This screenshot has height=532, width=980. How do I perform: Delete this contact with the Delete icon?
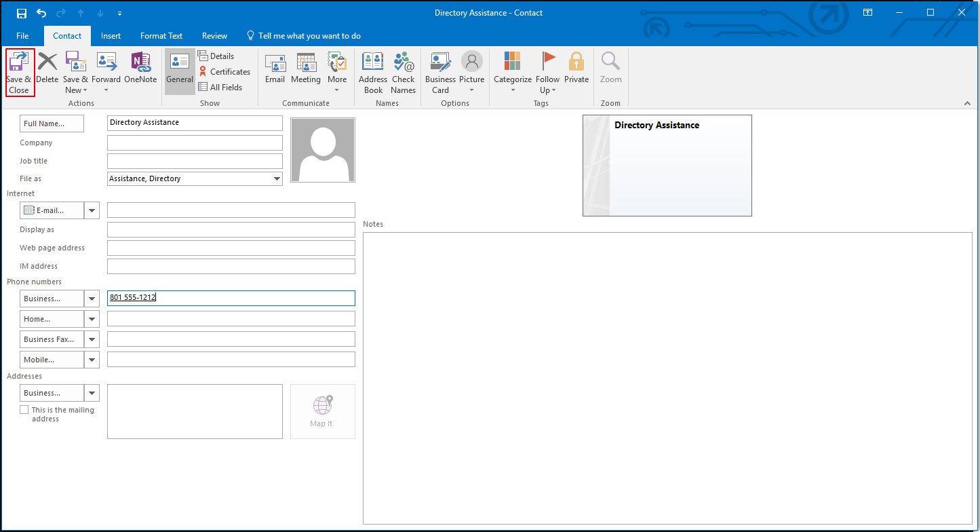[47, 69]
